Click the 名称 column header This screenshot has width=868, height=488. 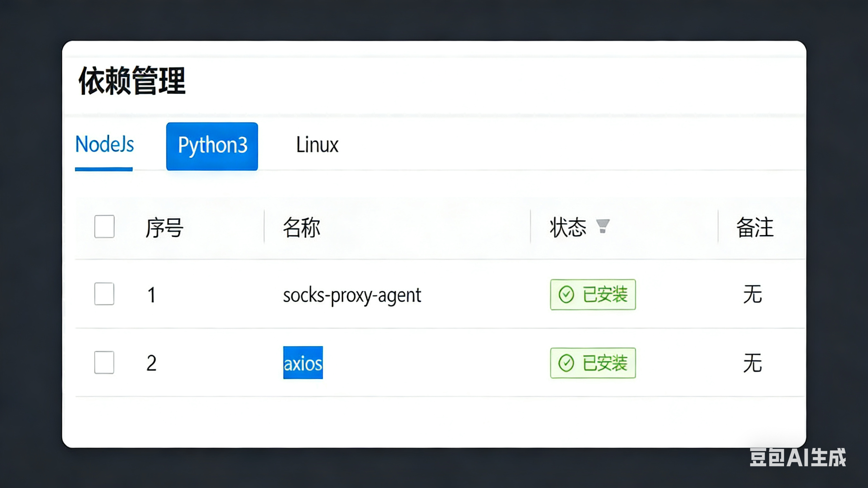point(302,227)
